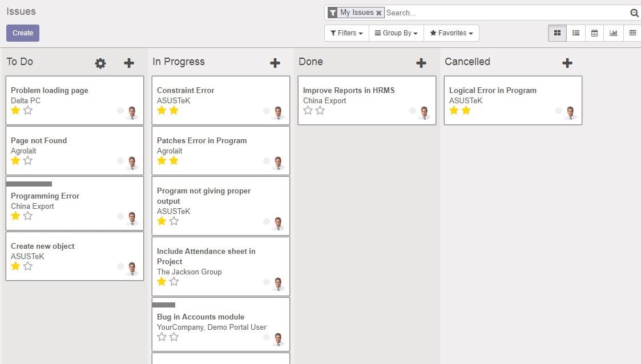Open the Group By dropdown
The image size is (641, 364).
tap(396, 33)
